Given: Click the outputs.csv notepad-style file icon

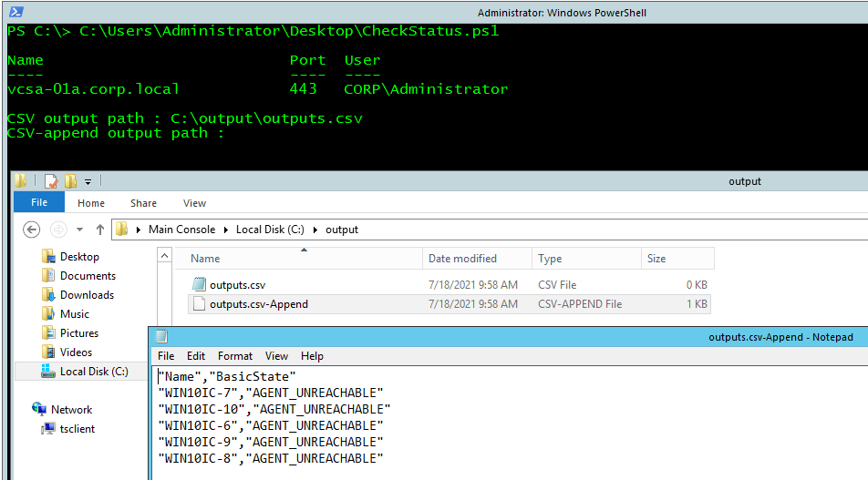Looking at the screenshot, I should point(199,284).
